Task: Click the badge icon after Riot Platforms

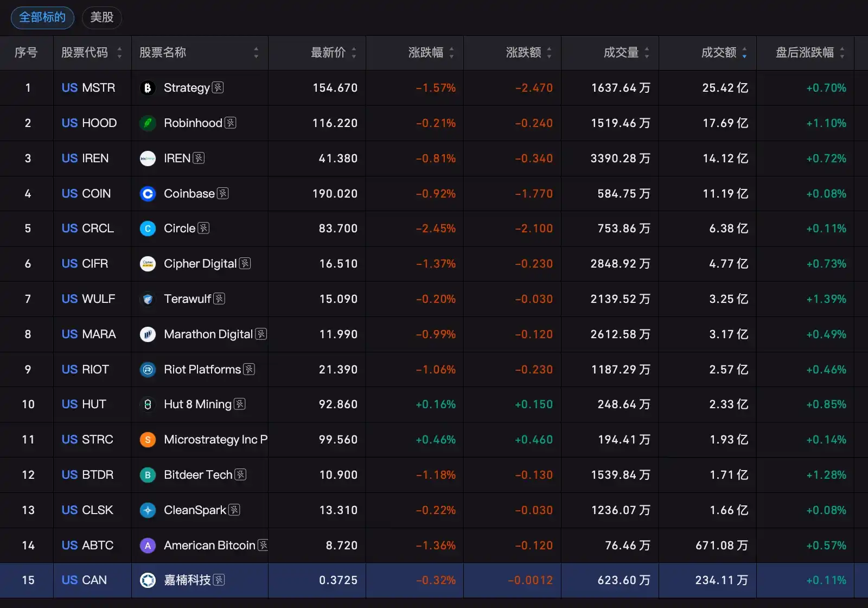Action: 249,369
